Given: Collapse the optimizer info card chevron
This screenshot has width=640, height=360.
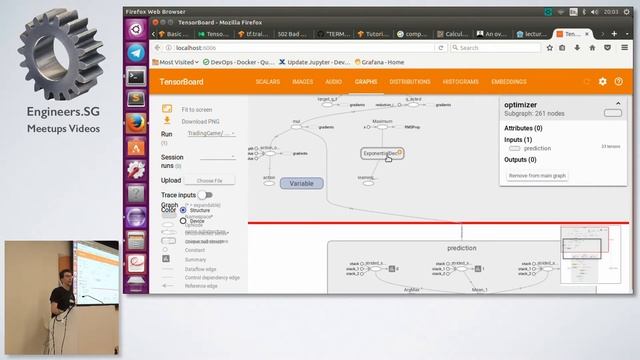Looking at the screenshot, I should [x=618, y=103].
